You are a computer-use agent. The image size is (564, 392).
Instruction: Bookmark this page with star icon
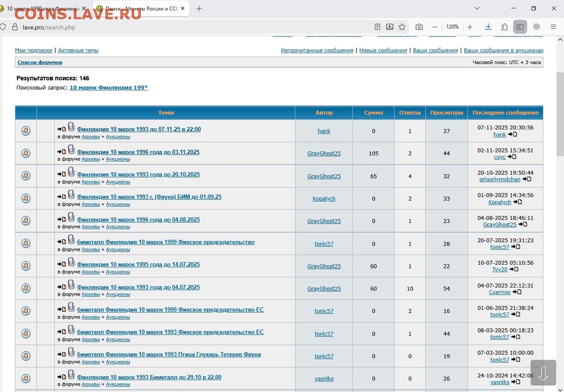pyautogui.click(x=402, y=27)
